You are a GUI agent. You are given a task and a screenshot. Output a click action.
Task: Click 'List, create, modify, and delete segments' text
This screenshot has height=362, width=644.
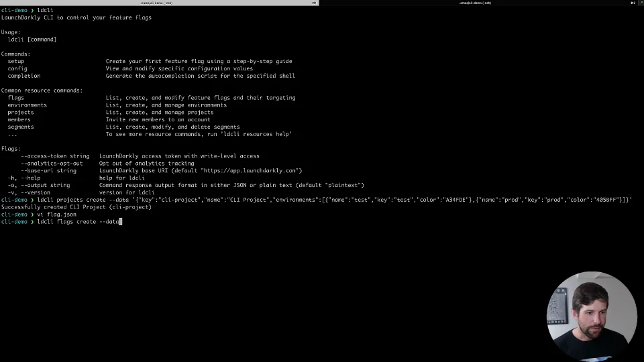point(172,127)
